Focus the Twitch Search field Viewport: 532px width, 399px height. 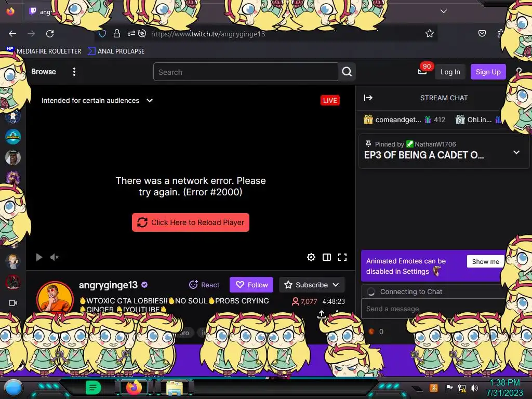(246, 72)
